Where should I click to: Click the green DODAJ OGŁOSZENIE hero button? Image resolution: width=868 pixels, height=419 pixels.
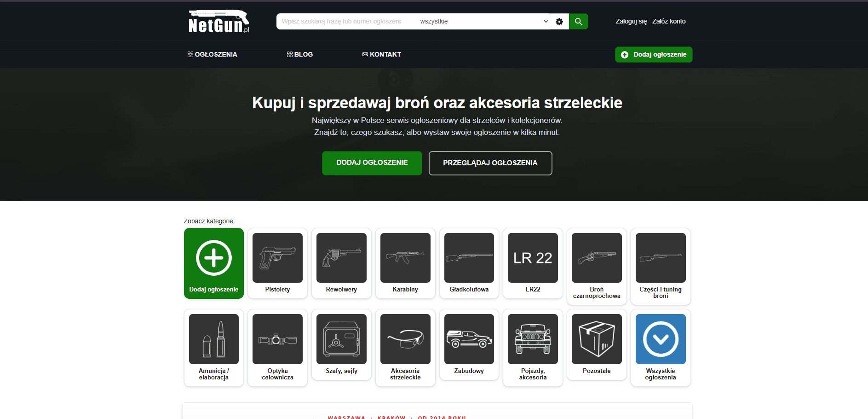pos(372,163)
